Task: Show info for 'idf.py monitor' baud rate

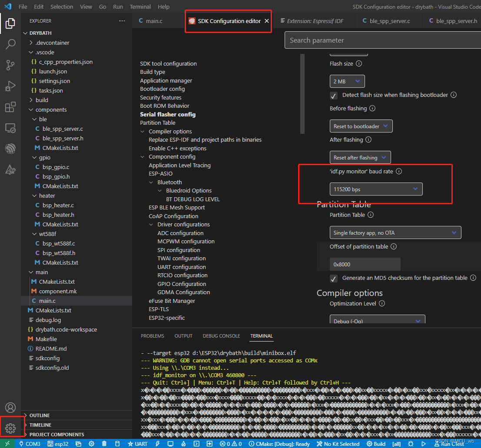Action: pos(399,171)
